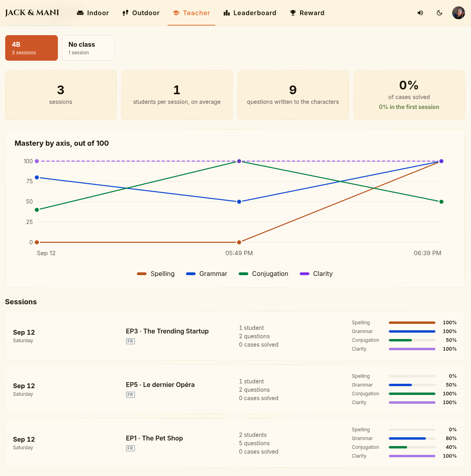Viewport: 471px width, 476px height.
Task: Click the Leaderboard bar chart icon
Action: coord(226,13)
